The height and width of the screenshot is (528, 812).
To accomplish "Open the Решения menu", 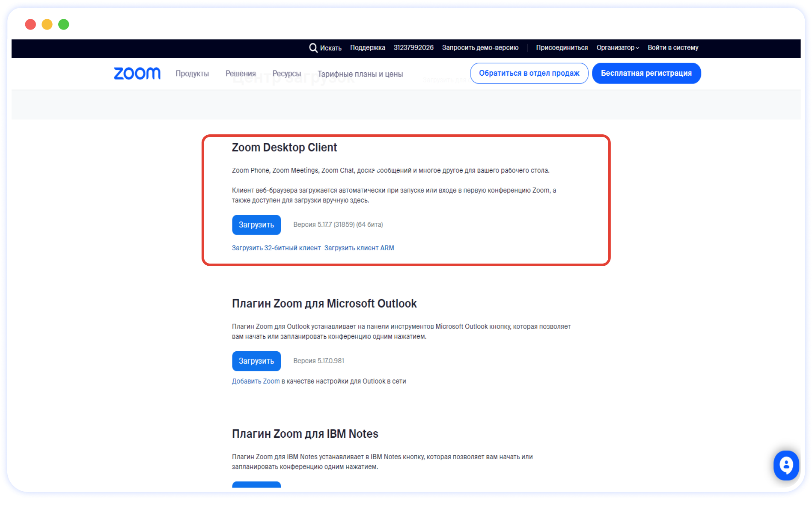I will [241, 74].
